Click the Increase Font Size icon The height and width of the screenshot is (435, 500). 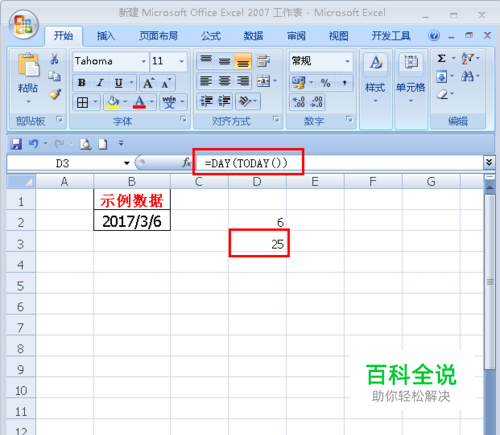coord(149,83)
